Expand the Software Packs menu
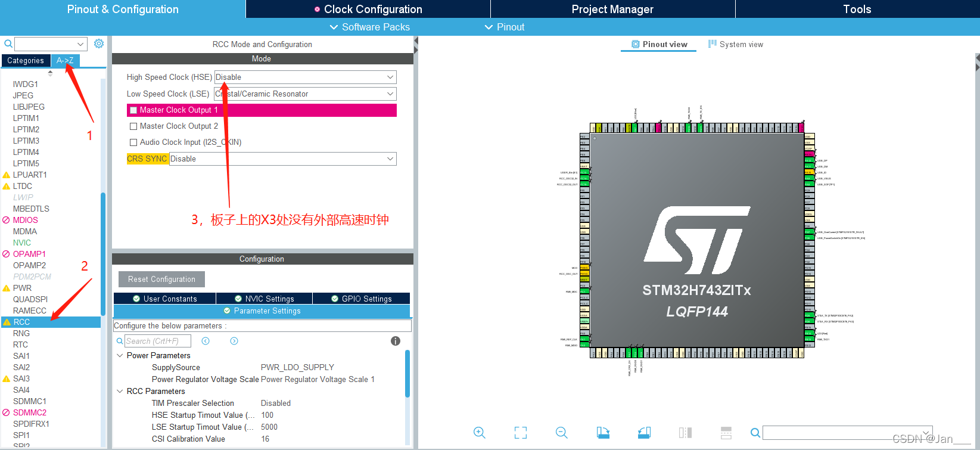 pyautogui.click(x=369, y=27)
